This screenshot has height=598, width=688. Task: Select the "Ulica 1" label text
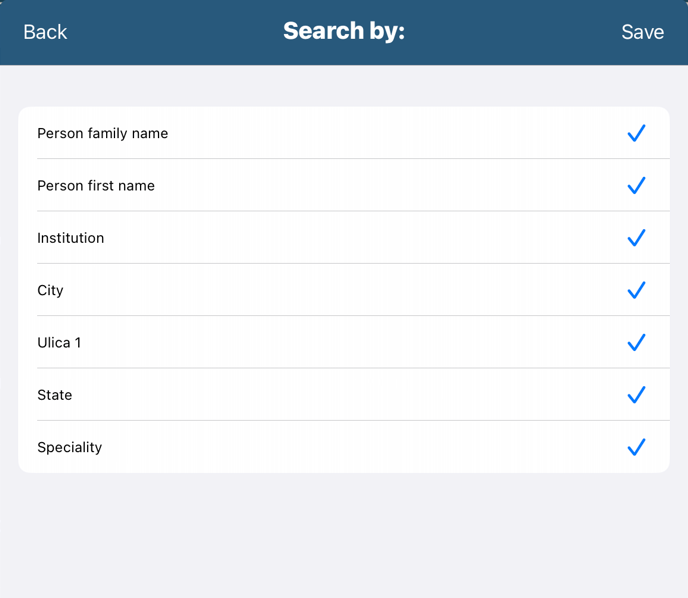coord(59,342)
